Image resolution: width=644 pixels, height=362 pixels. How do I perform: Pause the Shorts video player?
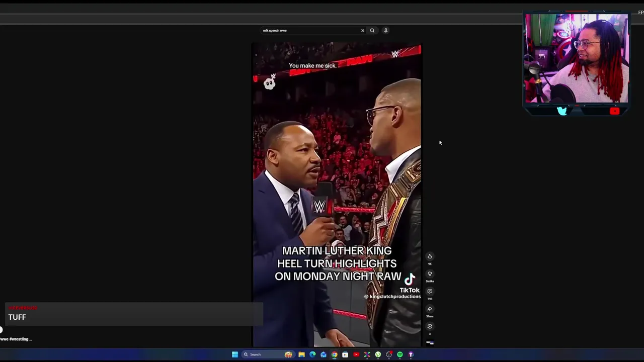336,195
